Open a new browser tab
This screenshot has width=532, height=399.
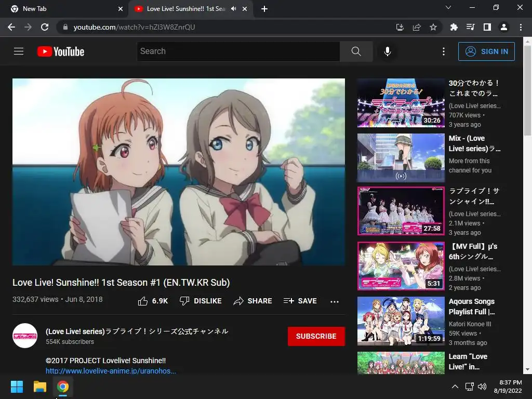click(264, 9)
